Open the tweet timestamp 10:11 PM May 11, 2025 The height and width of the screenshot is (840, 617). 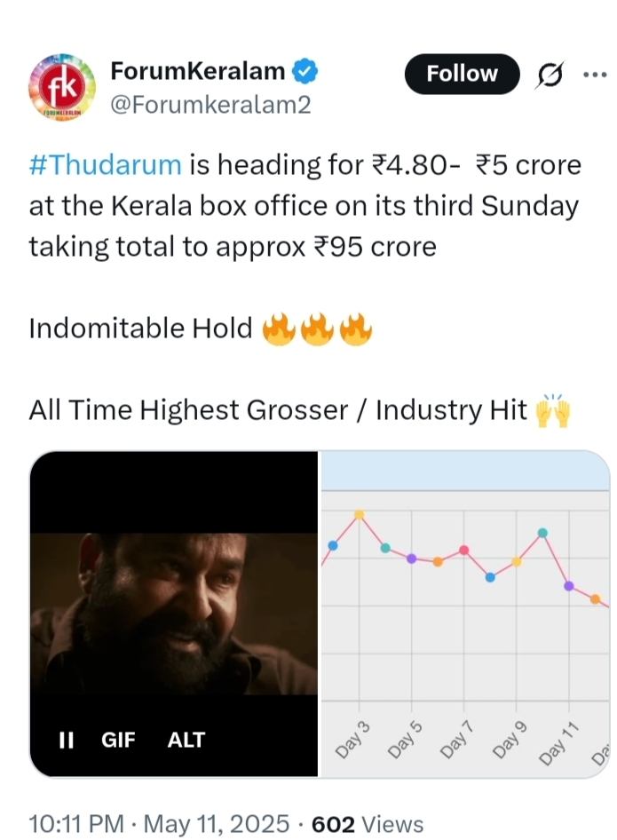[x=159, y=824]
